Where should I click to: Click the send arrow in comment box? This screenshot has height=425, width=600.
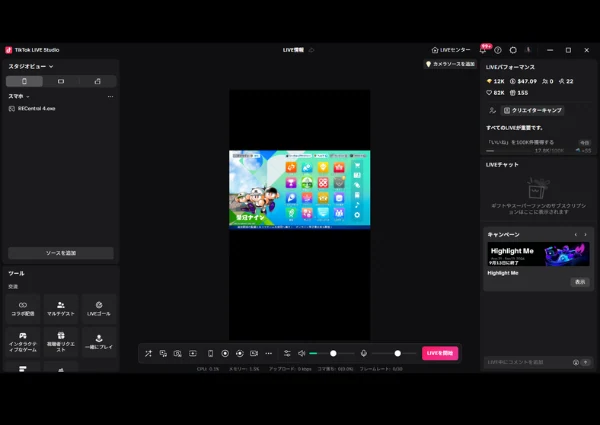[x=585, y=362]
